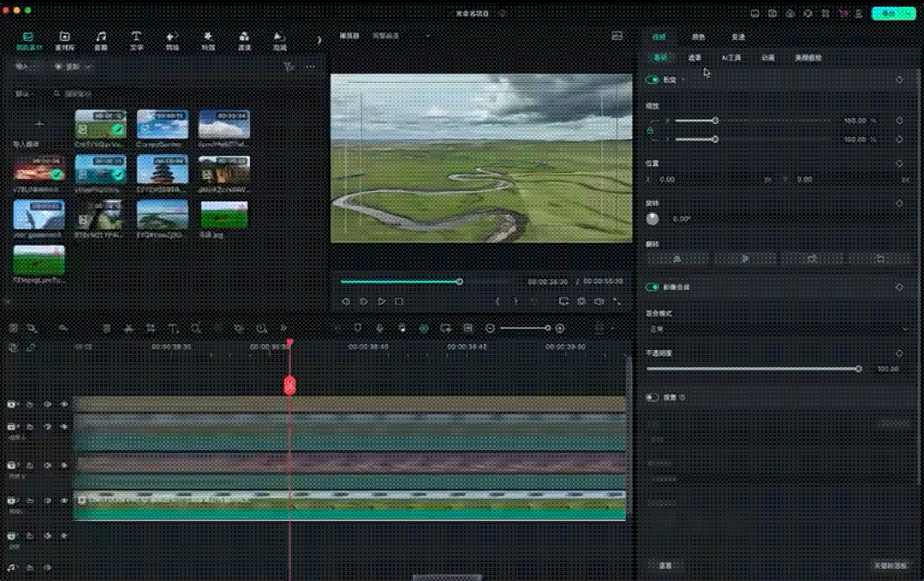Mute the audio track at bottom
This screenshot has width=924, height=581.
[47, 567]
